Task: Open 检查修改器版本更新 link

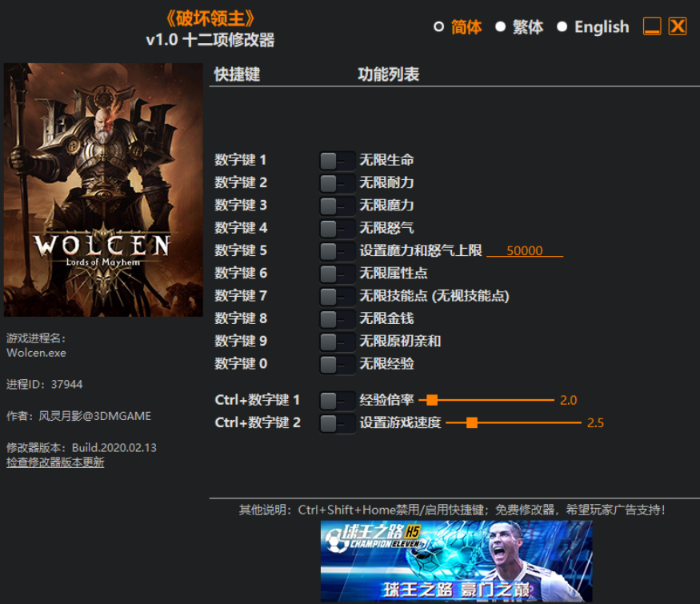Action: 55,462
